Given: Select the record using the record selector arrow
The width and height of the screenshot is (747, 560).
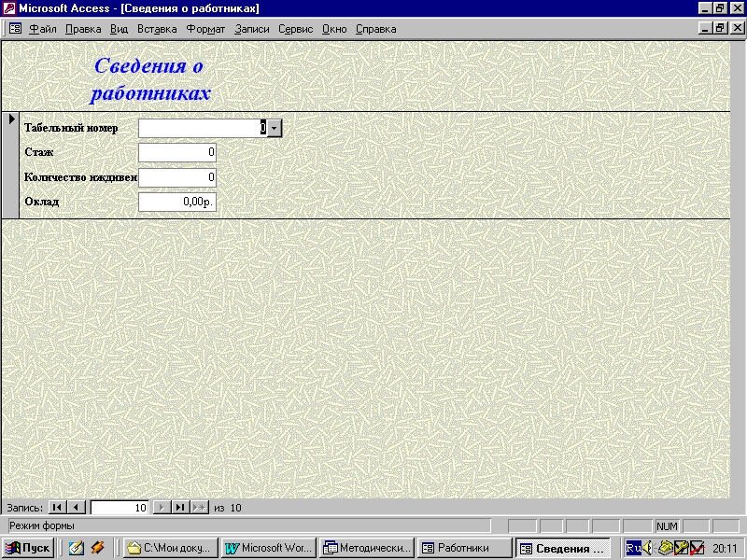Looking at the screenshot, I should click(x=10, y=165).
